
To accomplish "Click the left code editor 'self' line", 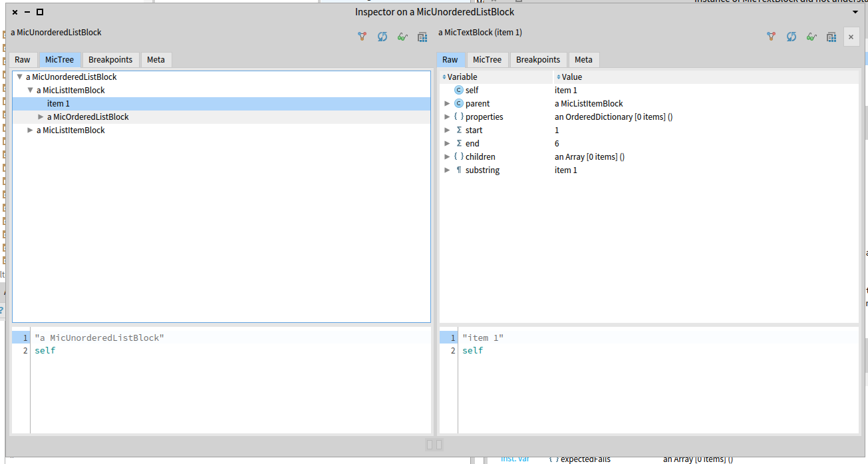I will point(45,350).
